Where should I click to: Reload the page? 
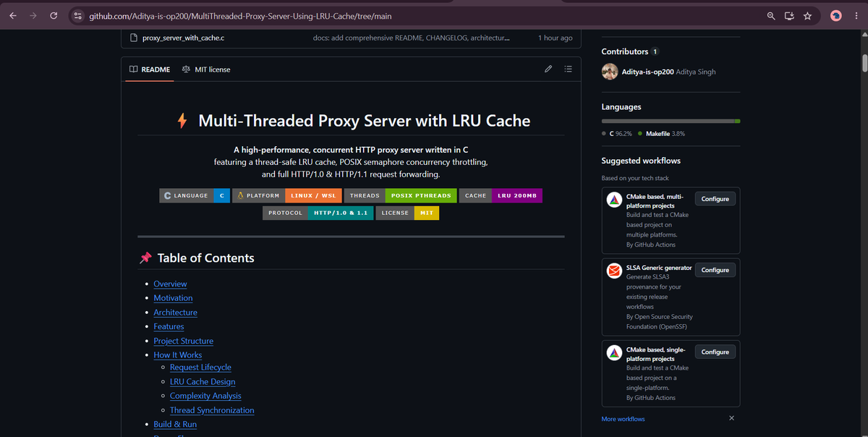coord(54,15)
